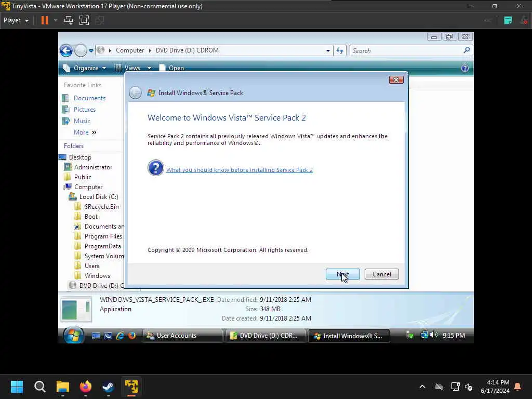Click the Explorer back navigation arrow

(x=66, y=51)
